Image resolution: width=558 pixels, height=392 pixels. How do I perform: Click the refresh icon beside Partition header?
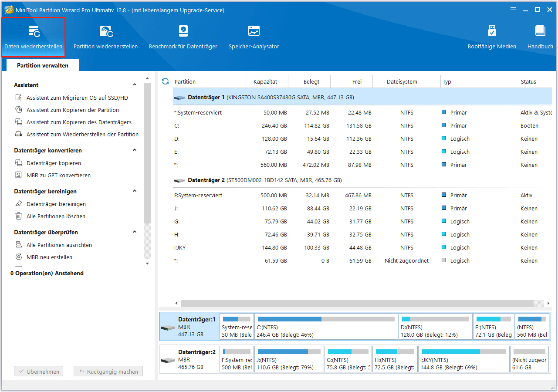[x=165, y=81]
